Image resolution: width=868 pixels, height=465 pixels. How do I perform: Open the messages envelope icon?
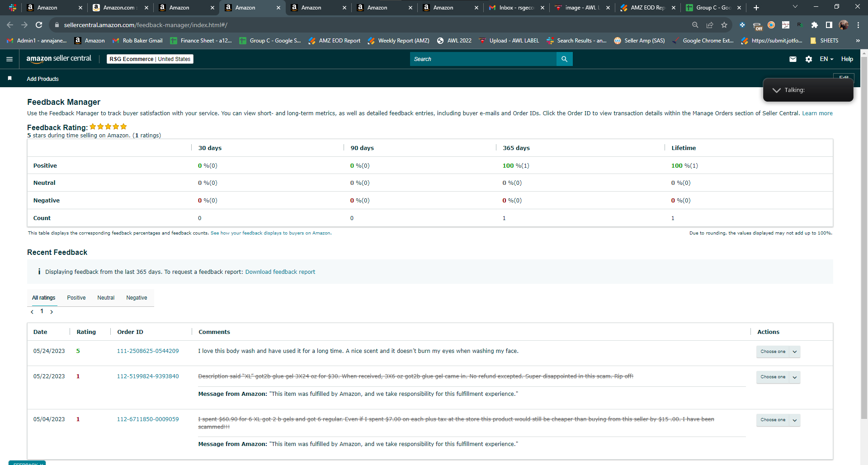tap(793, 59)
